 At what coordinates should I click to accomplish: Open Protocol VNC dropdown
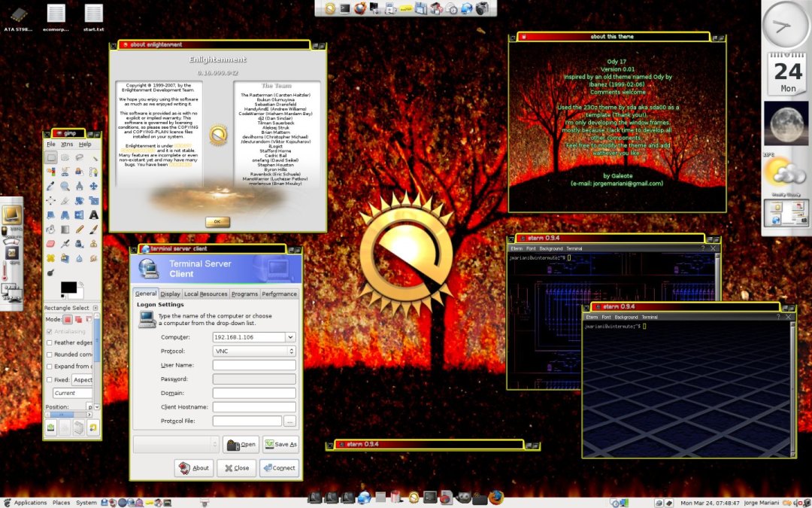click(x=254, y=351)
